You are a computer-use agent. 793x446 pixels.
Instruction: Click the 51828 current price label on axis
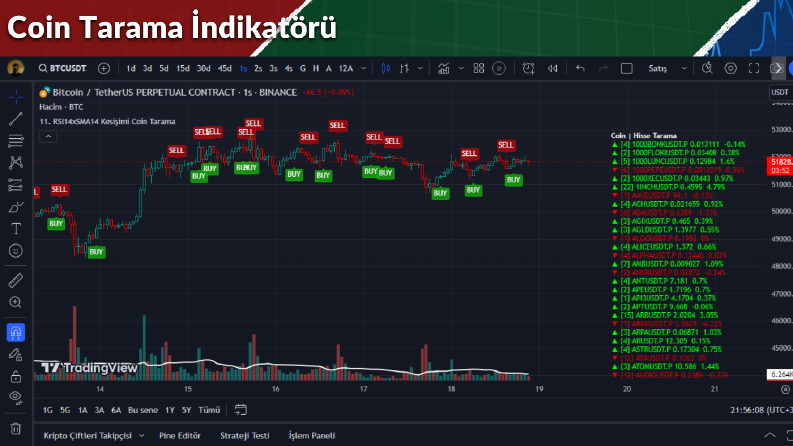click(x=779, y=166)
